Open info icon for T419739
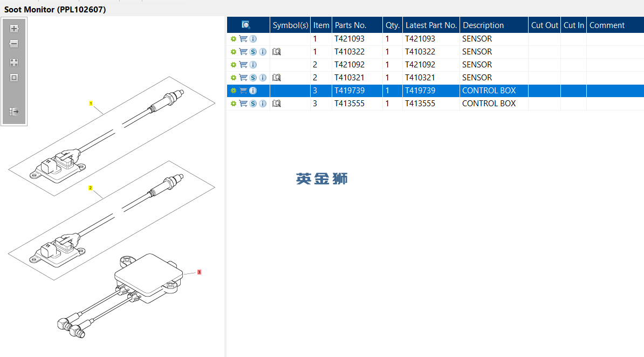The image size is (644, 357). coord(253,91)
